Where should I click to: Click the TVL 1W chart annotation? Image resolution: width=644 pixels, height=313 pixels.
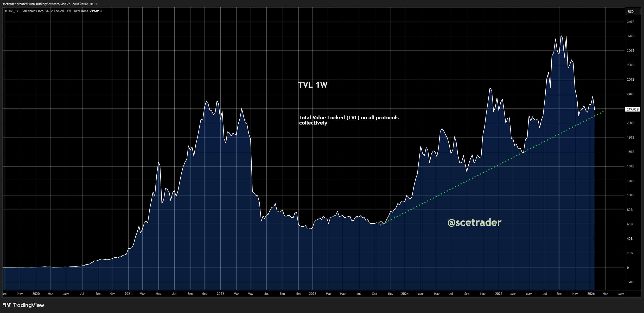(313, 84)
